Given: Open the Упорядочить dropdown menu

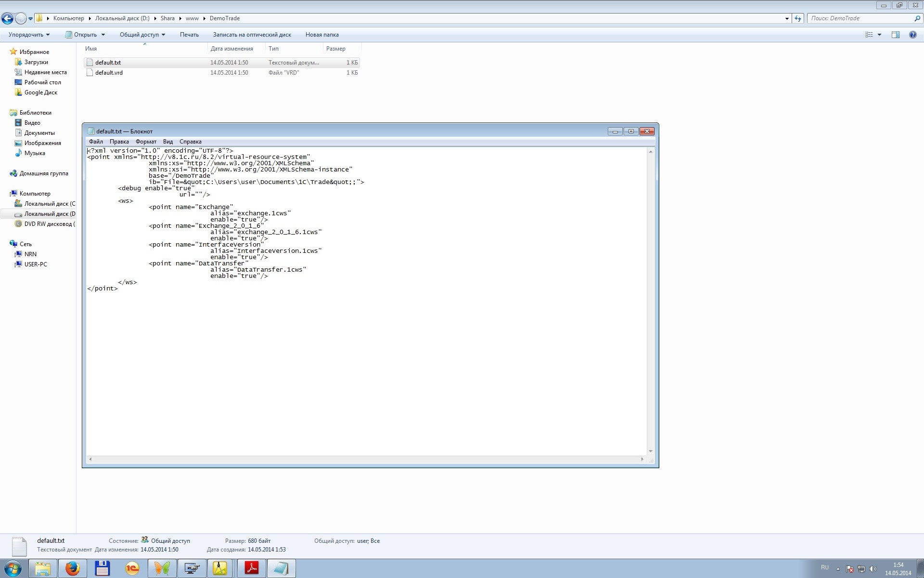Looking at the screenshot, I should [x=29, y=35].
